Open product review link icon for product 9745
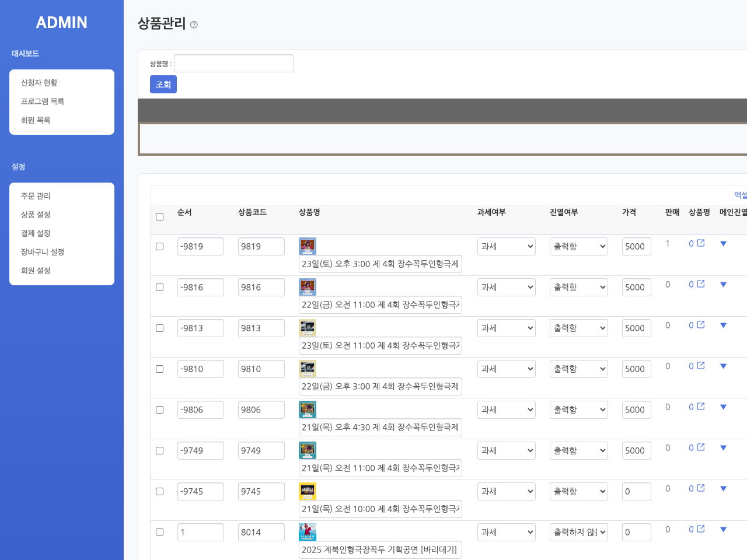 tap(701, 488)
